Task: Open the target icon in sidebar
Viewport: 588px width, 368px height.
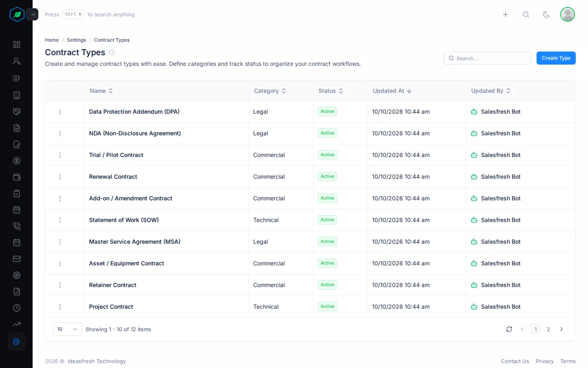Action: [x=17, y=275]
